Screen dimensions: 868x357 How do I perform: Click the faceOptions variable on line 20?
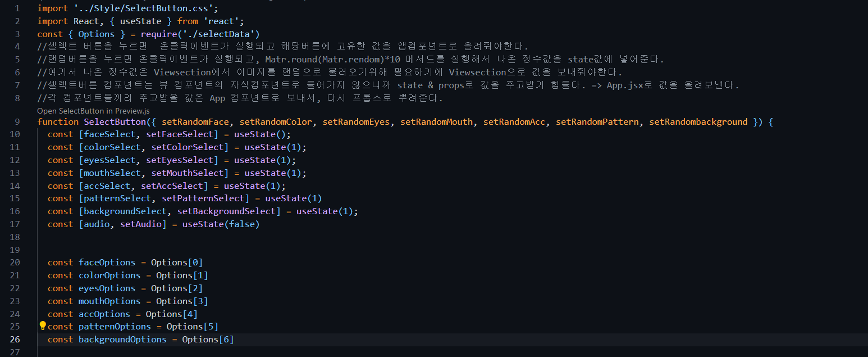tap(107, 263)
